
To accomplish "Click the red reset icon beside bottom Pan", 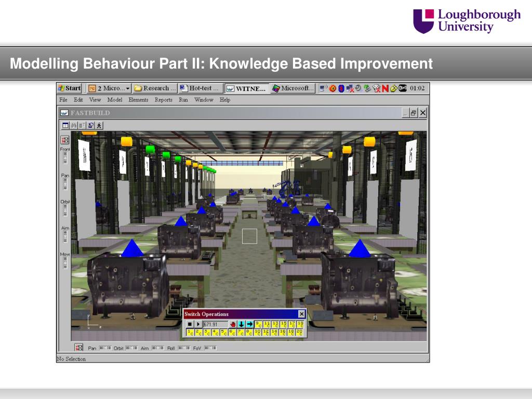I will tap(79, 348).
